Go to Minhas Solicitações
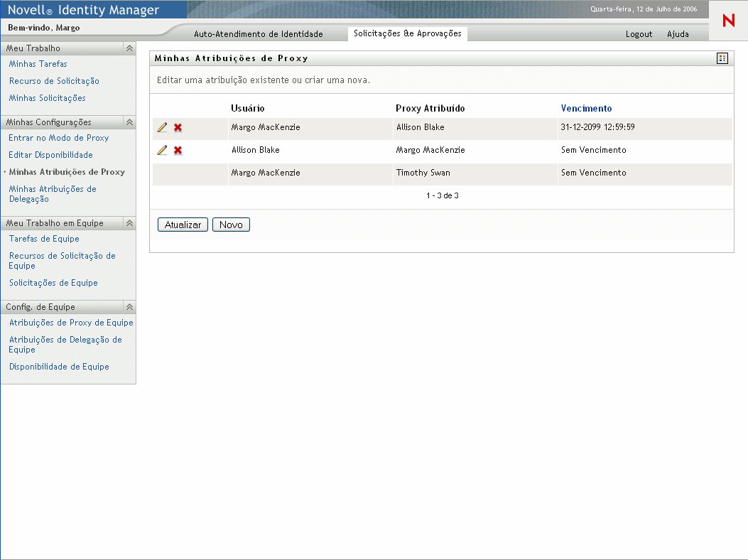 (x=47, y=98)
